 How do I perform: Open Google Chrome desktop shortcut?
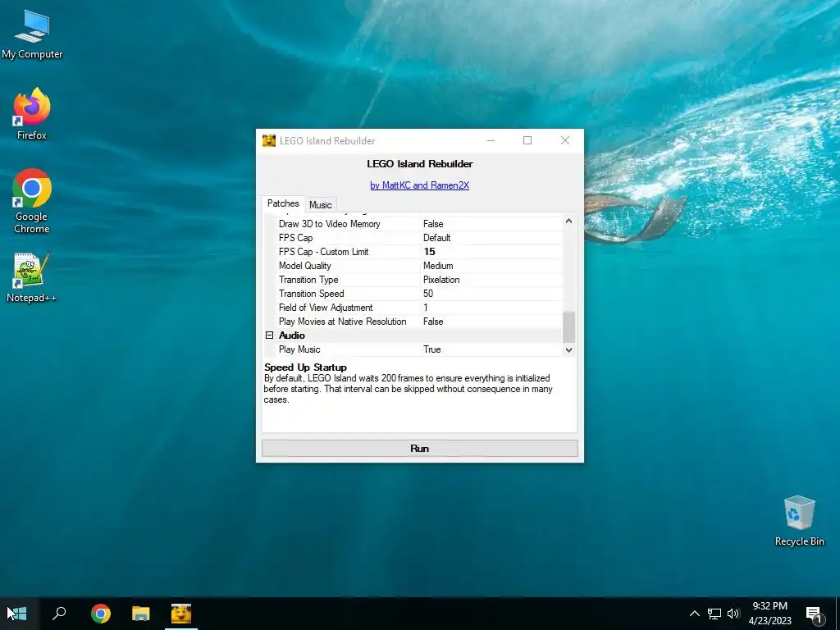pos(32,201)
